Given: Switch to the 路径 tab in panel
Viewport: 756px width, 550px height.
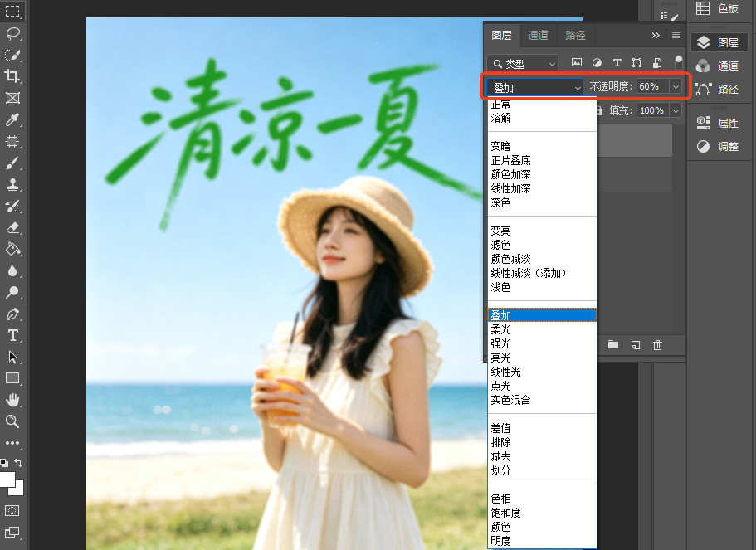Looking at the screenshot, I should pos(575,35).
